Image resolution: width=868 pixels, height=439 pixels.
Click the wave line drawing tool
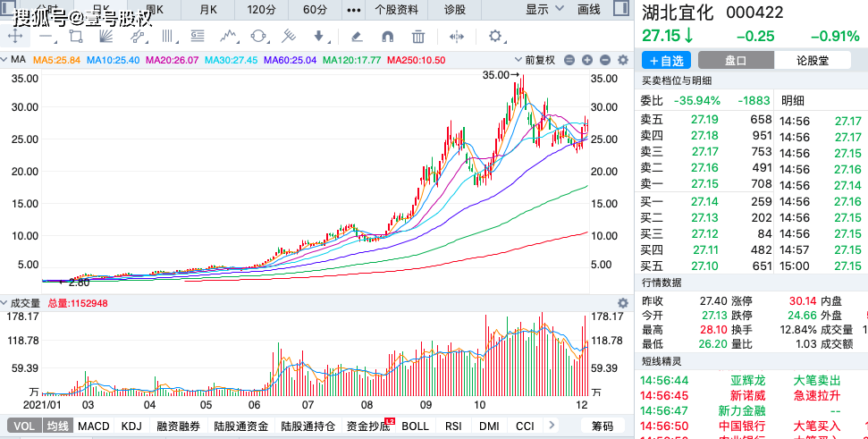click(x=228, y=37)
